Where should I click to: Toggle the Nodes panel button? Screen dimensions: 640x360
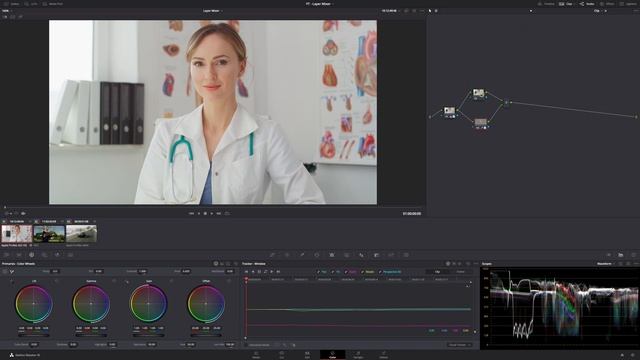coord(587,4)
